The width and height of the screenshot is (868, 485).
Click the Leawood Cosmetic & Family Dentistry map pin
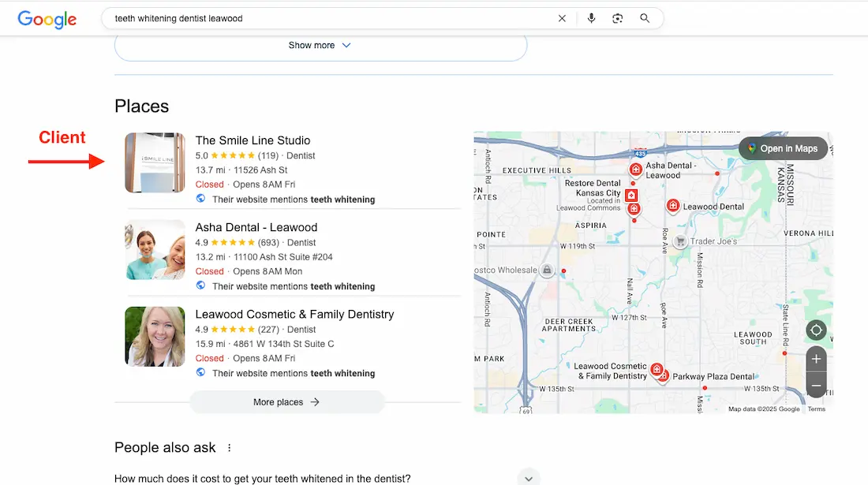point(657,369)
